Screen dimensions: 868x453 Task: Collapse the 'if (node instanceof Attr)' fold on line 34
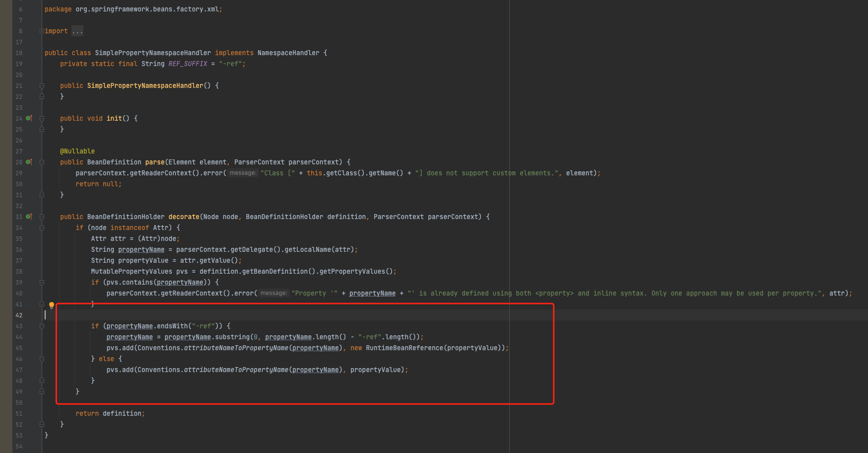pyautogui.click(x=42, y=227)
